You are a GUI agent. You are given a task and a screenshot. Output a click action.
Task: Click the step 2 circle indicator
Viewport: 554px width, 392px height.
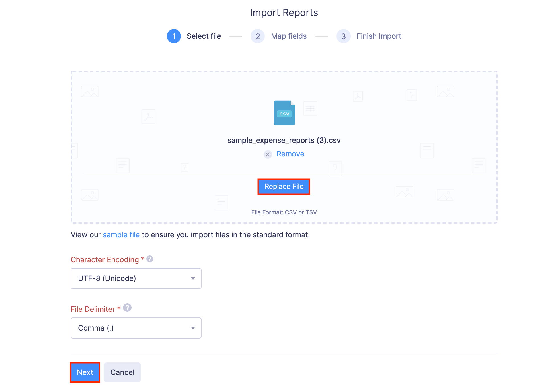pyautogui.click(x=257, y=36)
